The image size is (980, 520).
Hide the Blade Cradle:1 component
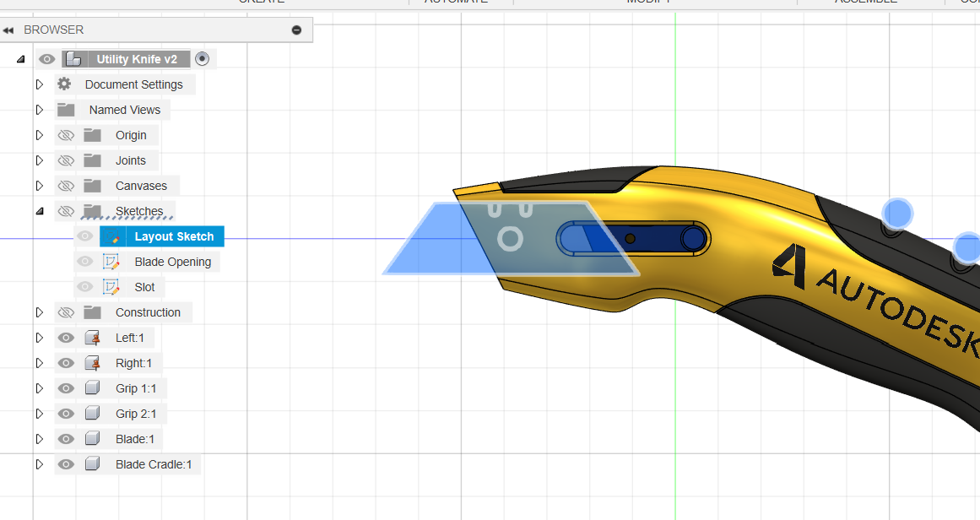(x=66, y=464)
